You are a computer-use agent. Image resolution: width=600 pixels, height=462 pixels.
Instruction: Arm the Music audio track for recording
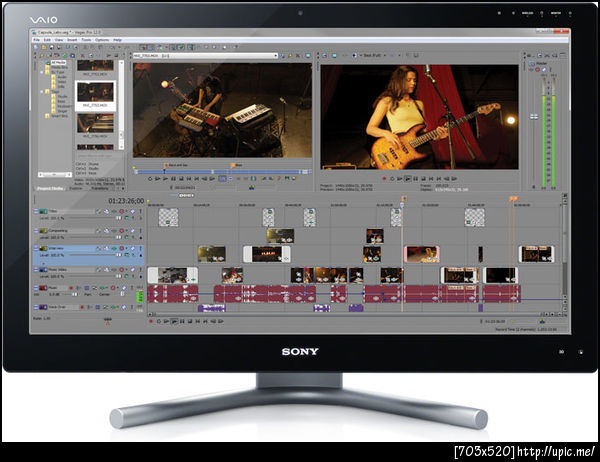(x=71, y=288)
